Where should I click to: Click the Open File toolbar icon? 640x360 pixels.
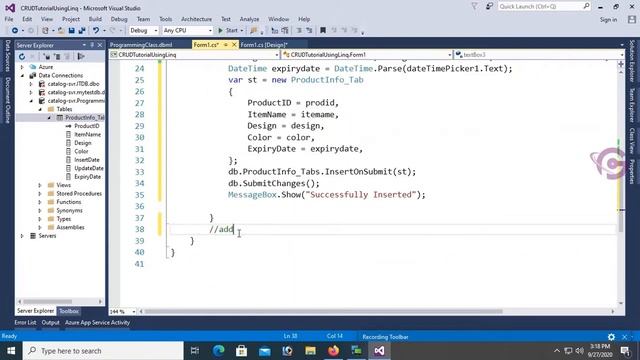point(60,31)
